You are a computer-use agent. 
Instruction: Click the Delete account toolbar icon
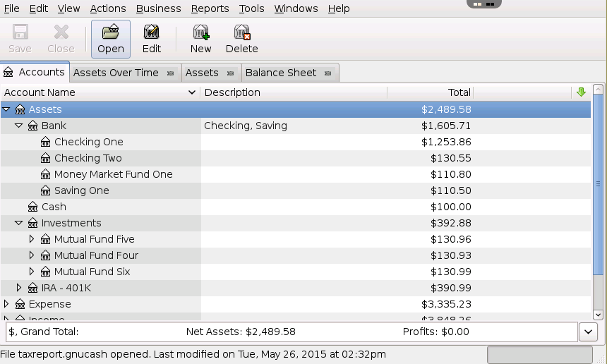241,32
